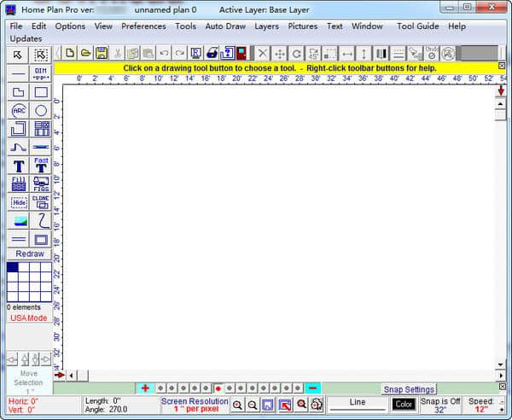Click the black Color swatch

(404, 405)
